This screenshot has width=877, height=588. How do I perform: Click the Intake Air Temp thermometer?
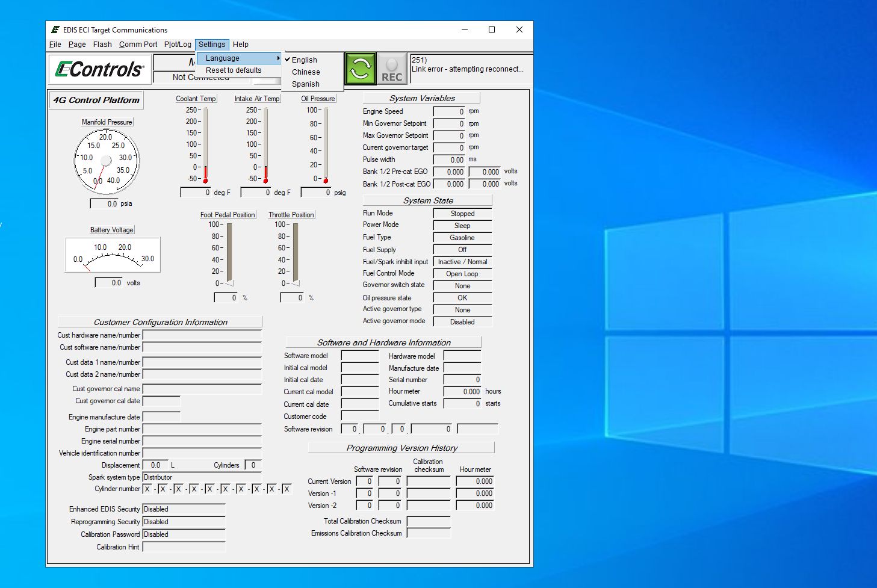pyautogui.click(x=265, y=144)
